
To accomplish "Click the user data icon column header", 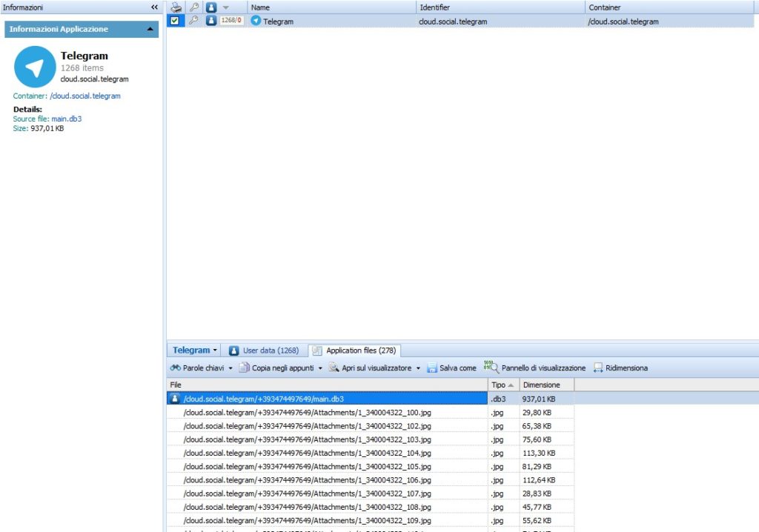I will [211, 7].
